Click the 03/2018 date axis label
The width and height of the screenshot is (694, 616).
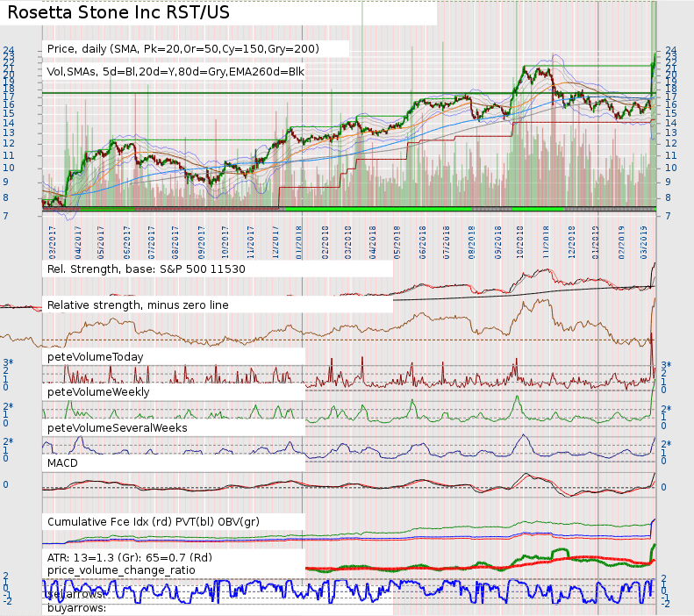pos(348,243)
